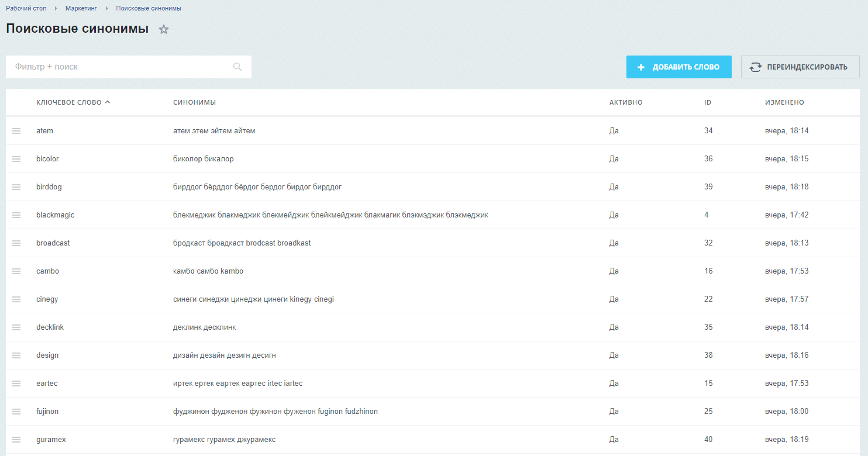Add page to favorites with star icon
The image size is (868, 456).
point(164,29)
